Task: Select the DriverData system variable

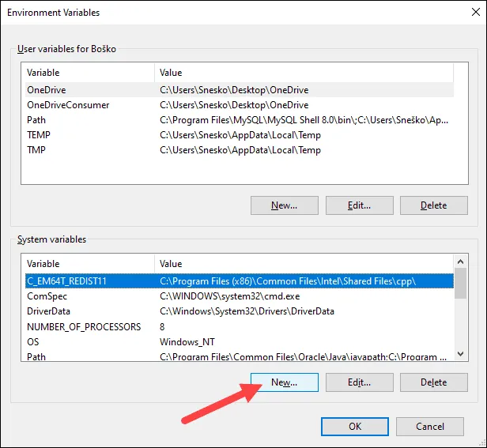Action: pos(239,311)
